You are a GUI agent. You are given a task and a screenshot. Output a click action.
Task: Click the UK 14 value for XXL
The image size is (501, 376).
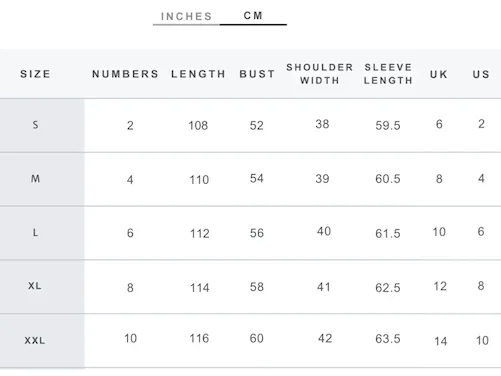click(x=440, y=341)
